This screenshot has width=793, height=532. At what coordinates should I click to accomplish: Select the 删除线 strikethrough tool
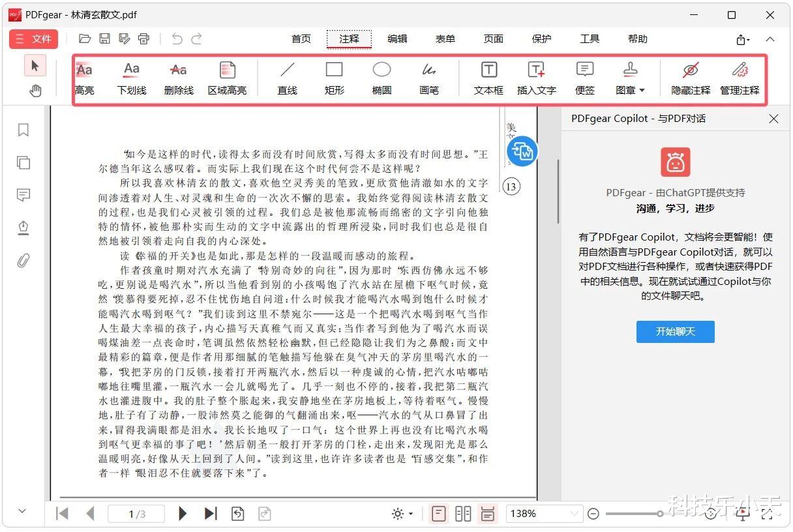pyautogui.click(x=179, y=78)
